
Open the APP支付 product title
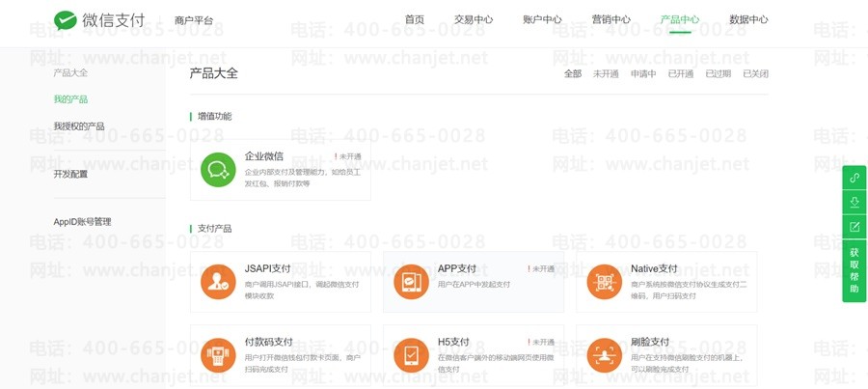pos(457,268)
